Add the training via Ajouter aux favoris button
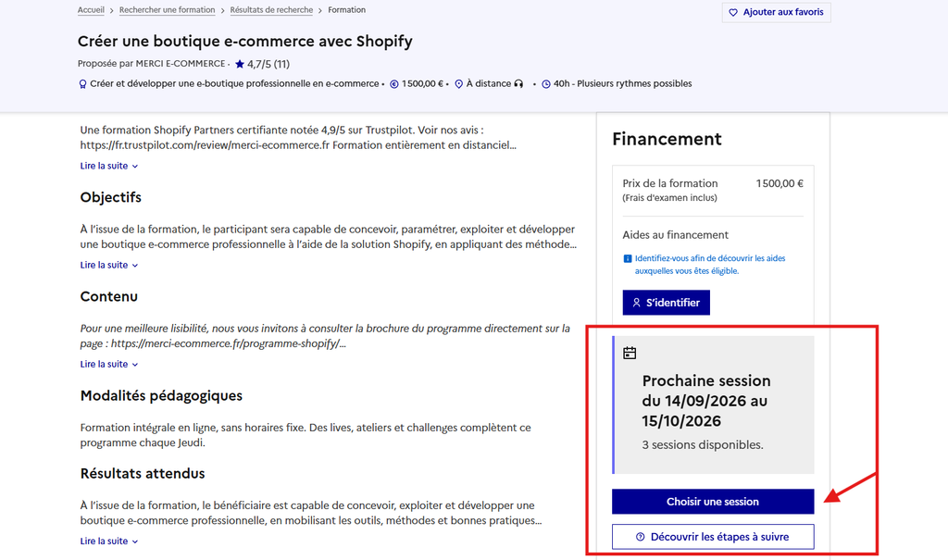This screenshot has height=560, width=948. [777, 12]
